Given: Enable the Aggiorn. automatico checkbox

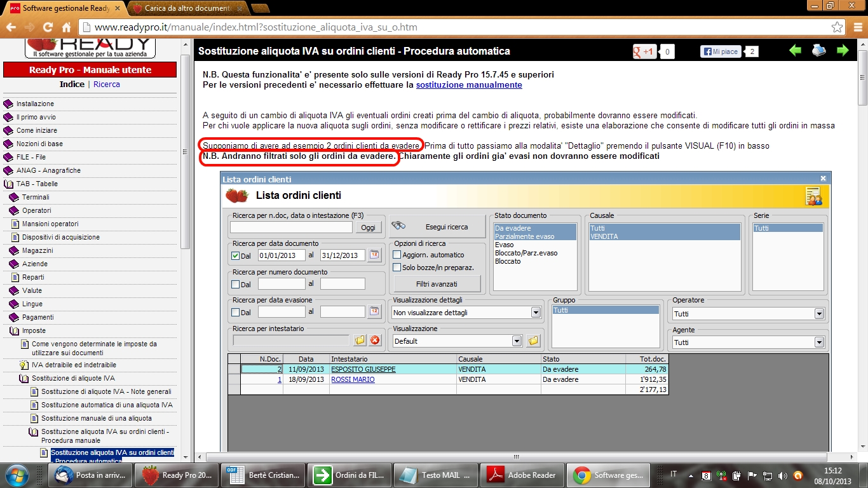Looking at the screenshot, I should [397, 255].
